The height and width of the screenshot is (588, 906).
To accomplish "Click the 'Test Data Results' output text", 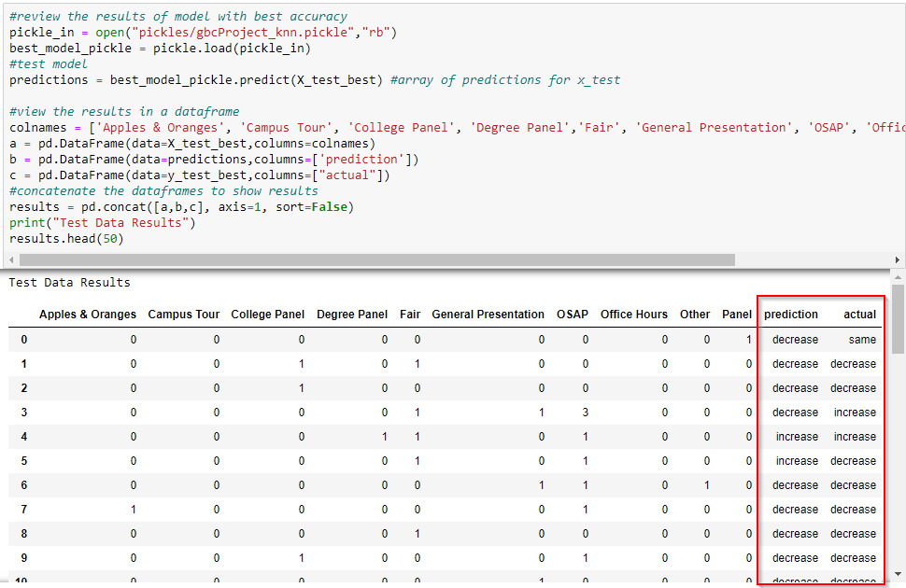I will click(x=70, y=283).
